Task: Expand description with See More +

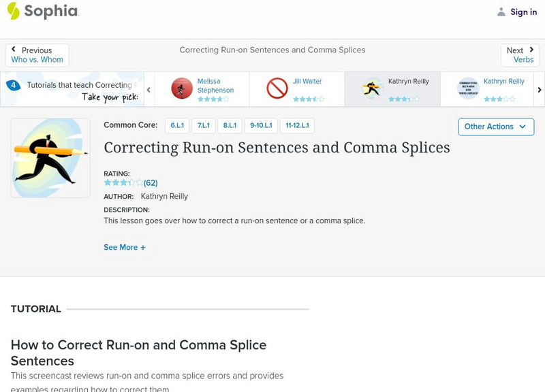Action: (125, 248)
